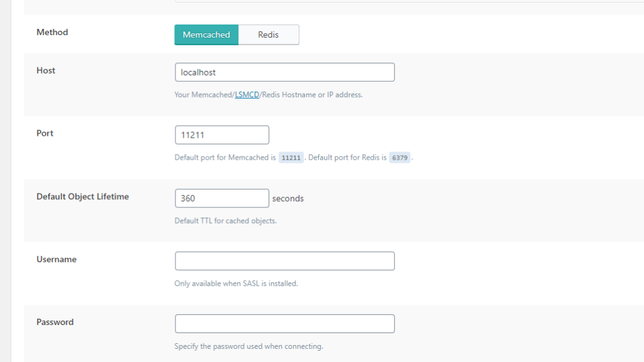
Task: Click the Host label
Action: click(45, 70)
